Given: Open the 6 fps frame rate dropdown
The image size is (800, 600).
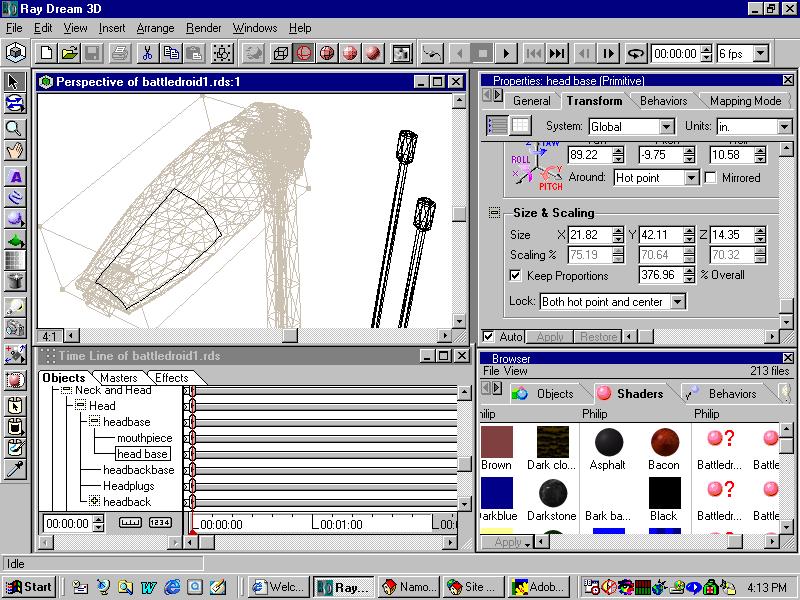Looking at the screenshot, I should (761, 53).
